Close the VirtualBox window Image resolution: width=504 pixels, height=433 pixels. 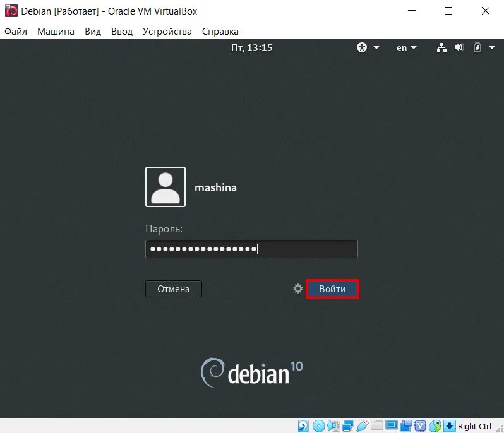coord(486,11)
